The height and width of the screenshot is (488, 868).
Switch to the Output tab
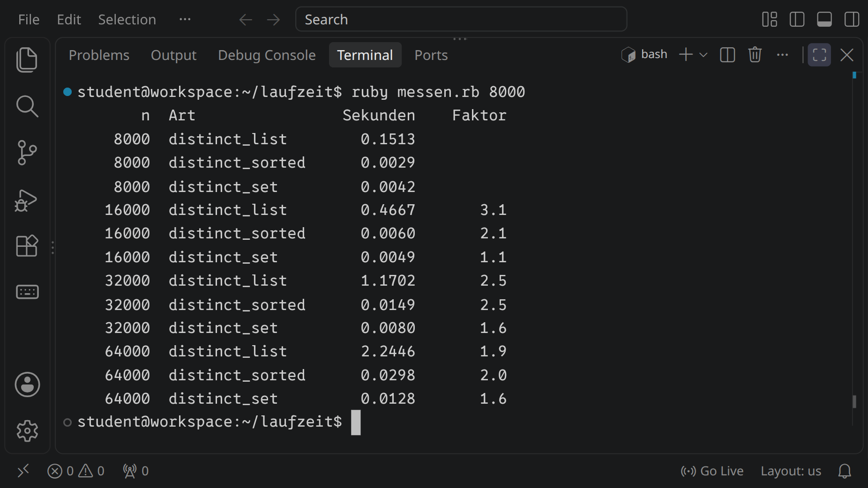pos(173,55)
